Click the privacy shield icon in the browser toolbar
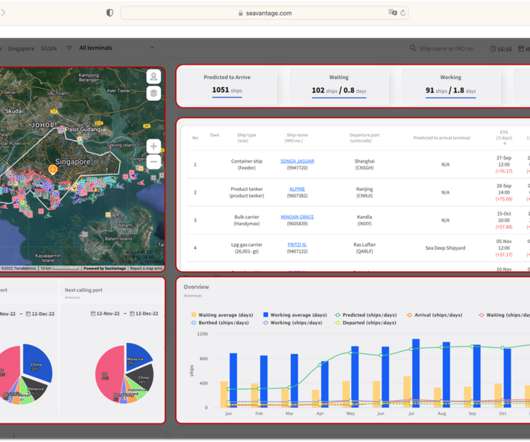This screenshot has width=530, height=442. tap(110, 13)
